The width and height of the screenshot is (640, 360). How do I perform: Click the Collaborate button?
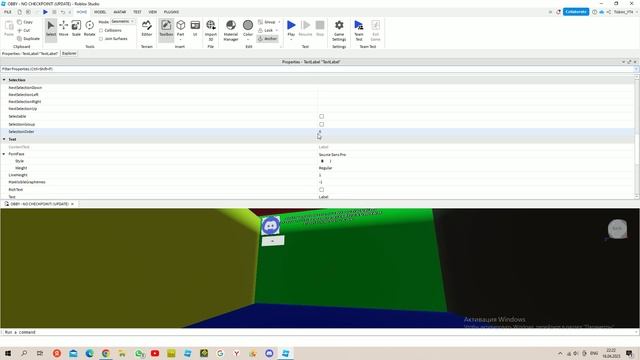click(x=576, y=12)
